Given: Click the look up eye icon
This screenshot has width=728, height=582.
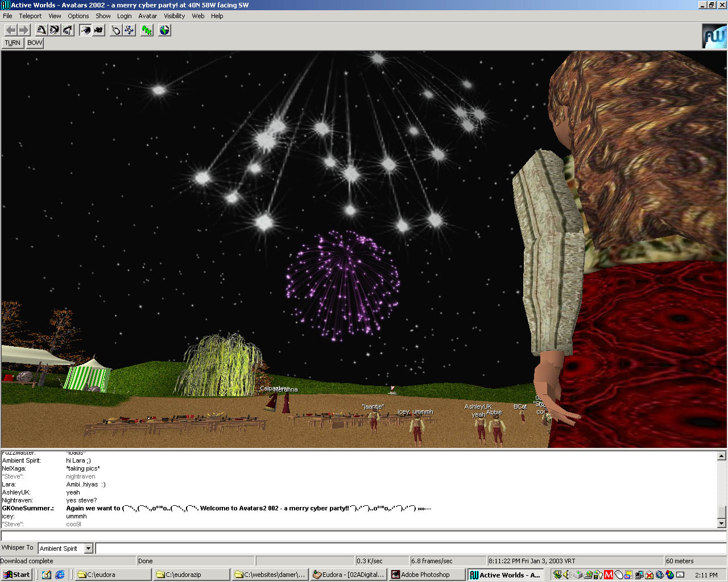Looking at the screenshot, I should [x=42, y=30].
